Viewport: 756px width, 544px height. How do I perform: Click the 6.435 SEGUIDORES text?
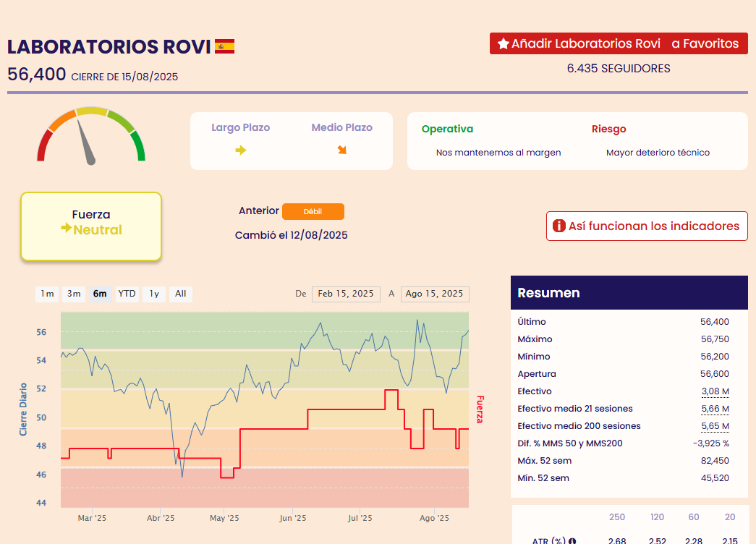tap(619, 69)
